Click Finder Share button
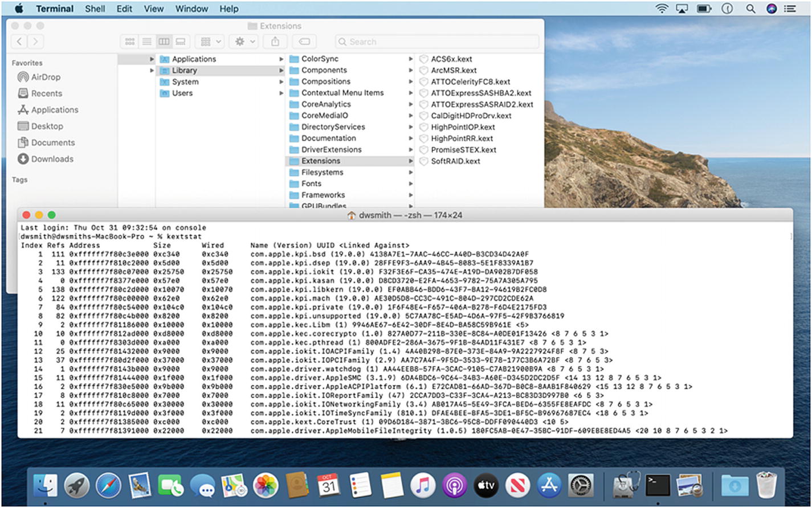This screenshot has width=812, height=508. (276, 42)
